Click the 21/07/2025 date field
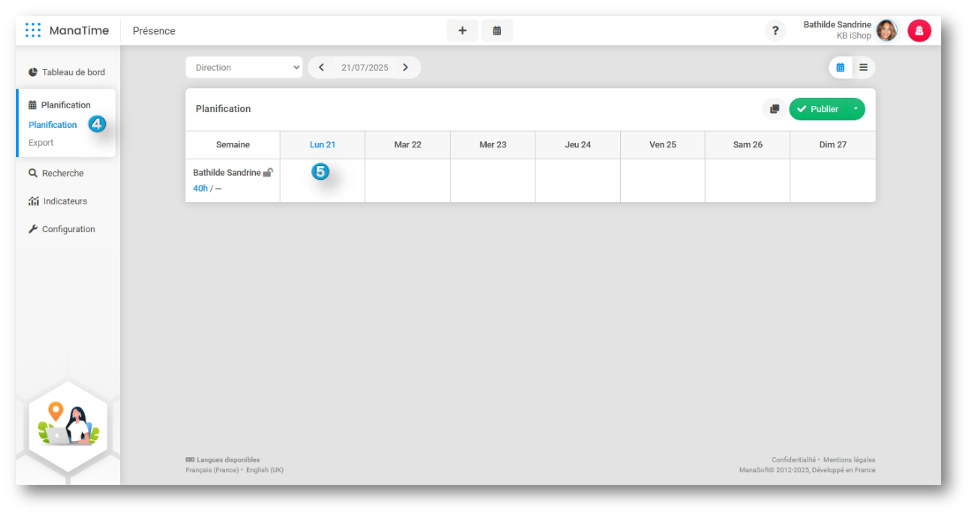This screenshot has width=972, height=516. [x=364, y=68]
